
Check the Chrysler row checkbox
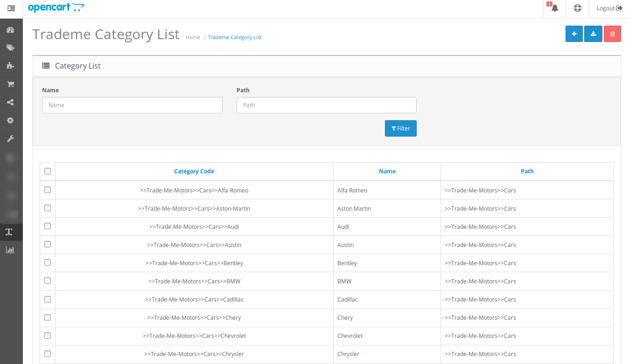(48, 353)
